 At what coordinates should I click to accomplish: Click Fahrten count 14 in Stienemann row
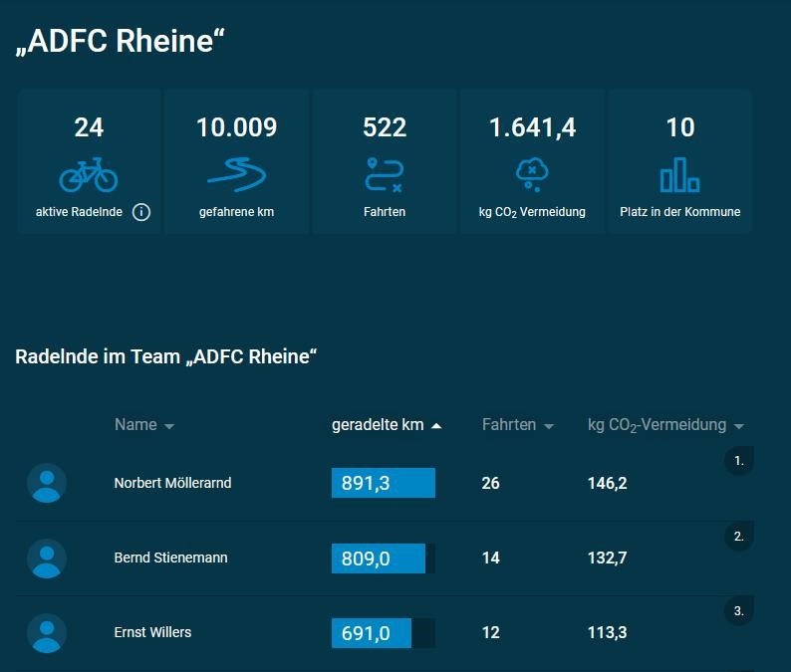pyautogui.click(x=490, y=558)
